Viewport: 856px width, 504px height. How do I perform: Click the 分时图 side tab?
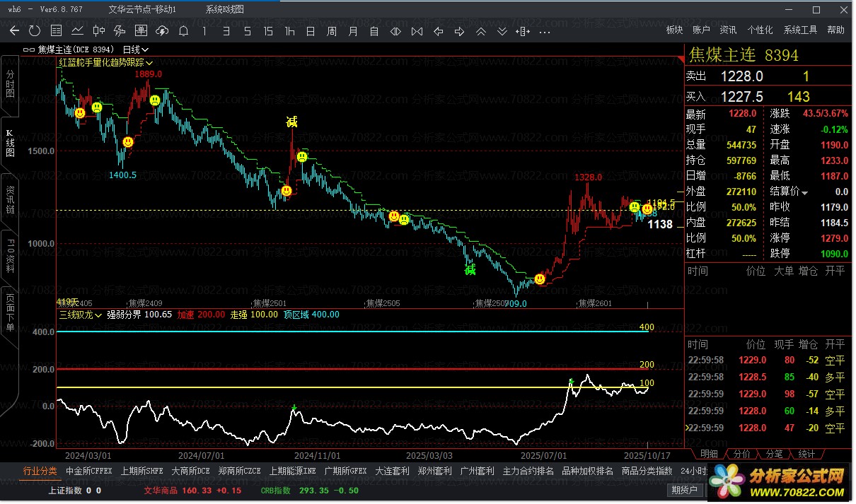[10, 84]
